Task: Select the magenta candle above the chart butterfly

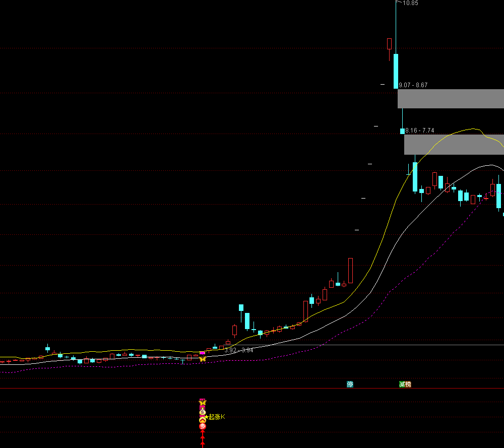Action: pos(202,353)
